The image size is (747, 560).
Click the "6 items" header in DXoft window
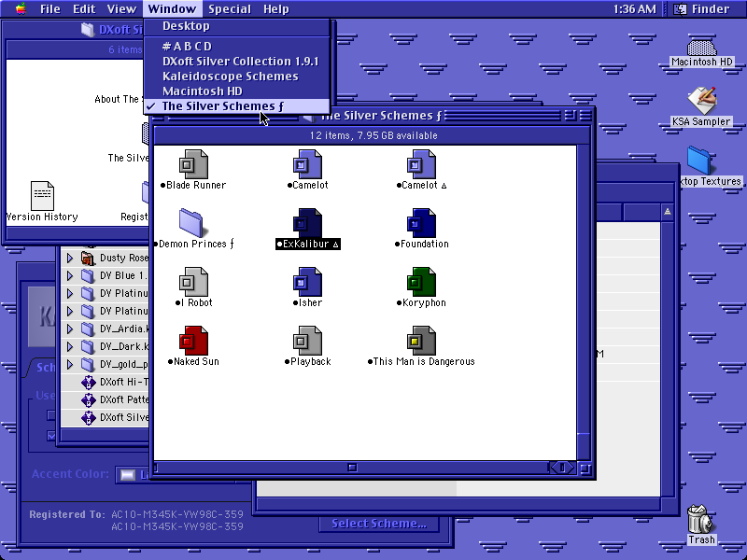point(125,49)
